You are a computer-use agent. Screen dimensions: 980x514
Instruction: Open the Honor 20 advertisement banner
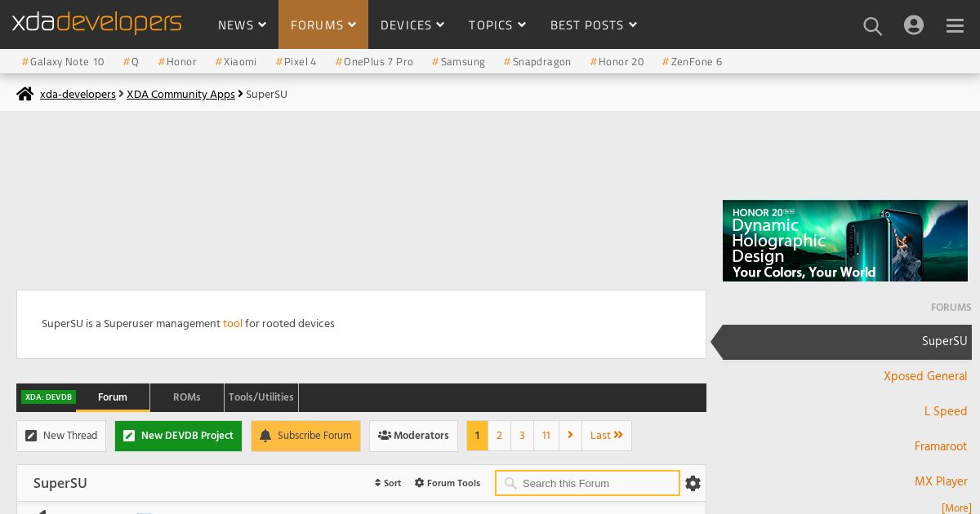tap(845, 241)
